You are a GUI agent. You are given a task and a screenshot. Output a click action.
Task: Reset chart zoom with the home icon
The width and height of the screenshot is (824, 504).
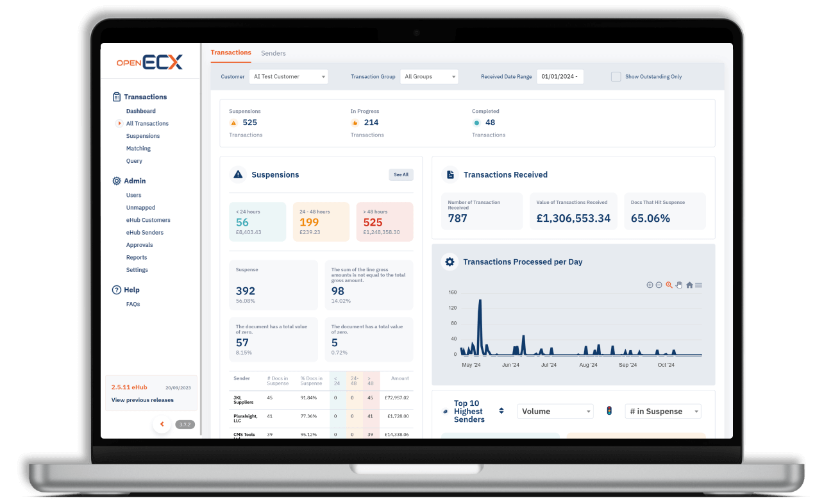click(x=689, y=285)
